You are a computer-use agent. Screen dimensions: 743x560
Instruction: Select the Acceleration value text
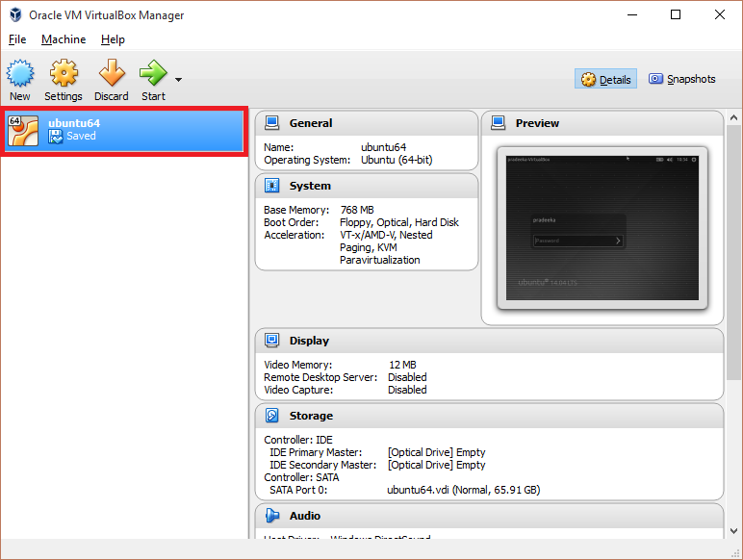[x=386, y=247]
